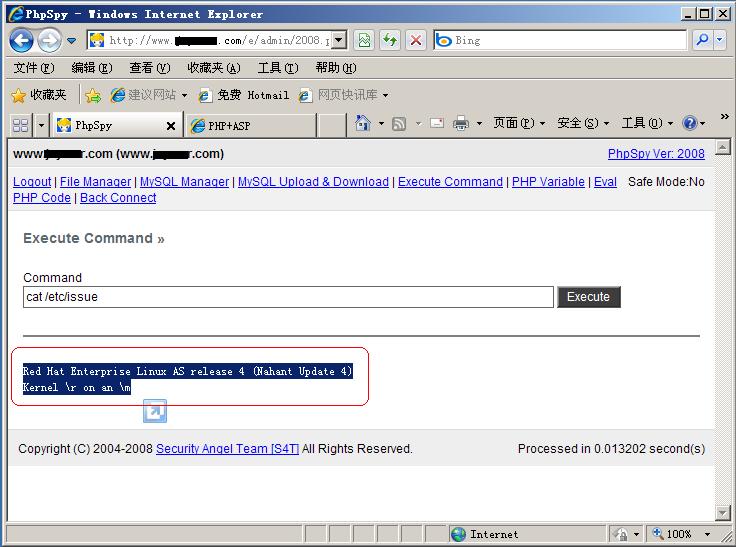
Task: Open the tab list dropdown arrow
Action: click(41, 125)
